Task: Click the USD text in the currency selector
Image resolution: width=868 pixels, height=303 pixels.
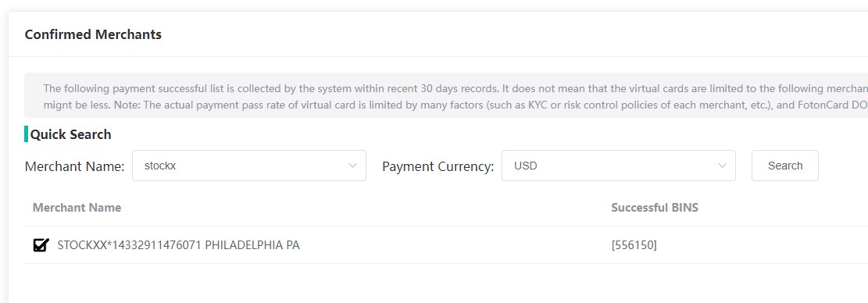Action: (525, 166)
